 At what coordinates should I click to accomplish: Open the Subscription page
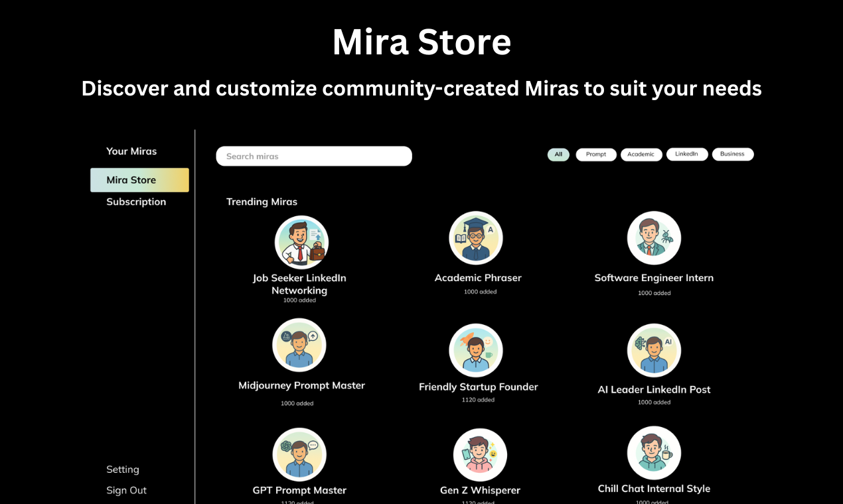136,202
